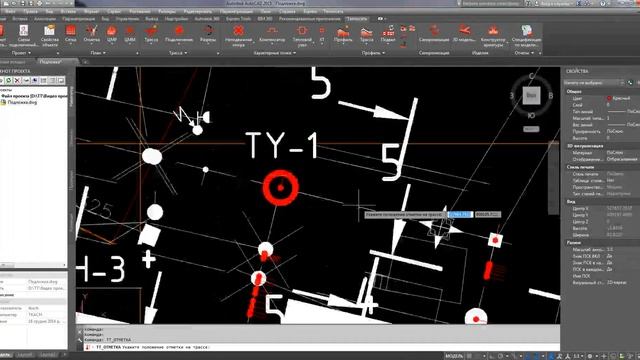Open the Файл menu

point(10,11)
